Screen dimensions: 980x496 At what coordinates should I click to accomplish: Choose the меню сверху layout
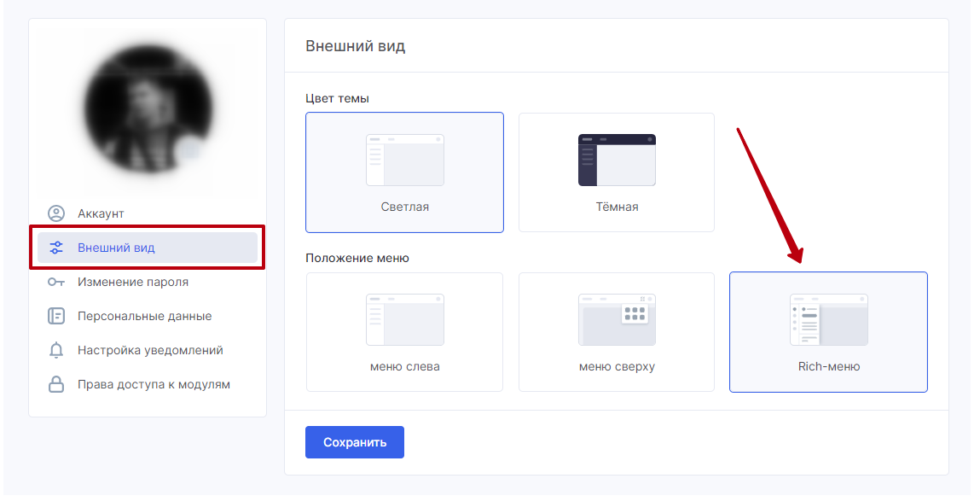pyautogui.click(x=617, y=332)
